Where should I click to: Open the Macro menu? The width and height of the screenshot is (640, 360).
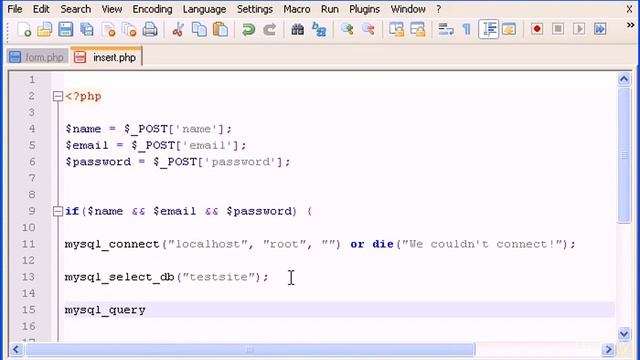[x=297, y=9]
